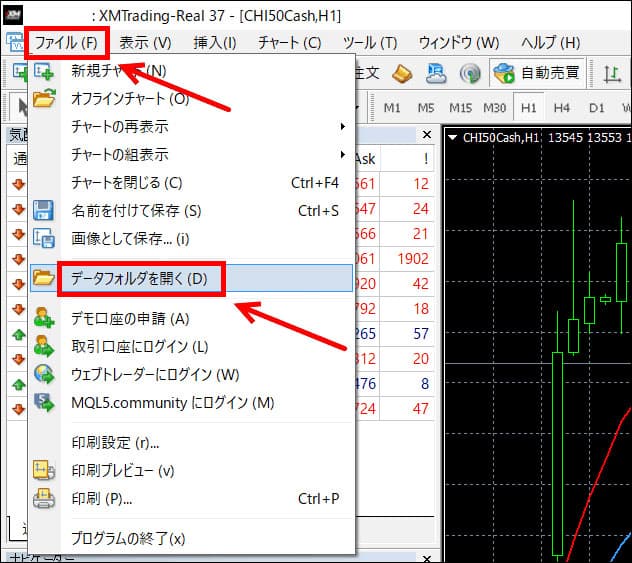
Task: Click the 新規チャート icon in menu
Action: tap(44, 71)
